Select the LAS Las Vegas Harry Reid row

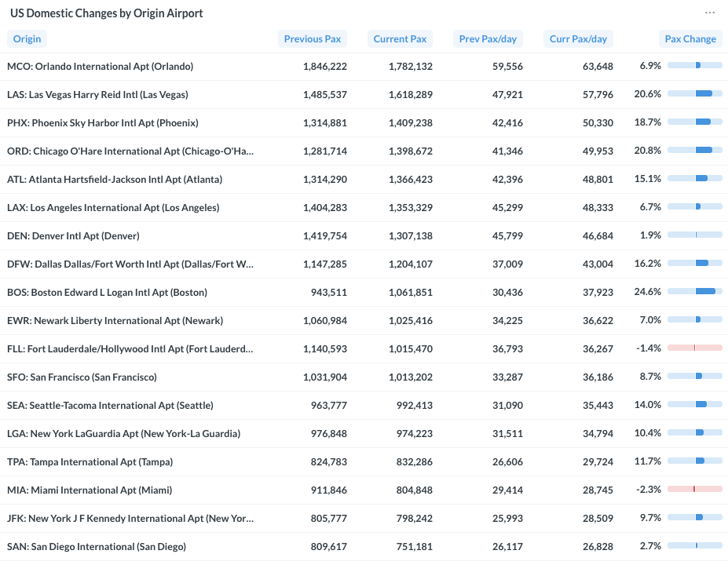(x=97, y=95)
